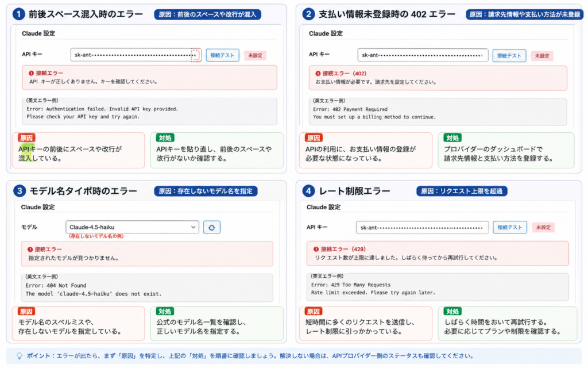The image size is (588, 368).
Task: Click the badge '原因：存在しないモデル名を指定'
Action: click(206, 191)
